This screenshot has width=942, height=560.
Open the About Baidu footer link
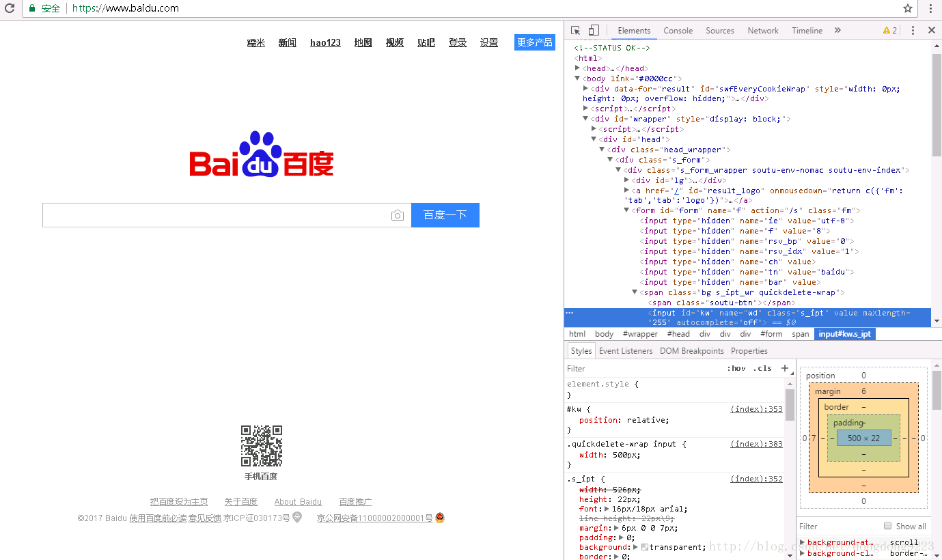(298, 502)
